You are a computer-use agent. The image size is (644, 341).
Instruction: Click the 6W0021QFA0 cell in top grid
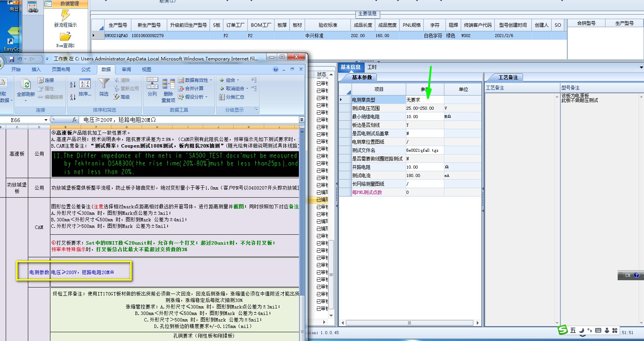[118, 36]
